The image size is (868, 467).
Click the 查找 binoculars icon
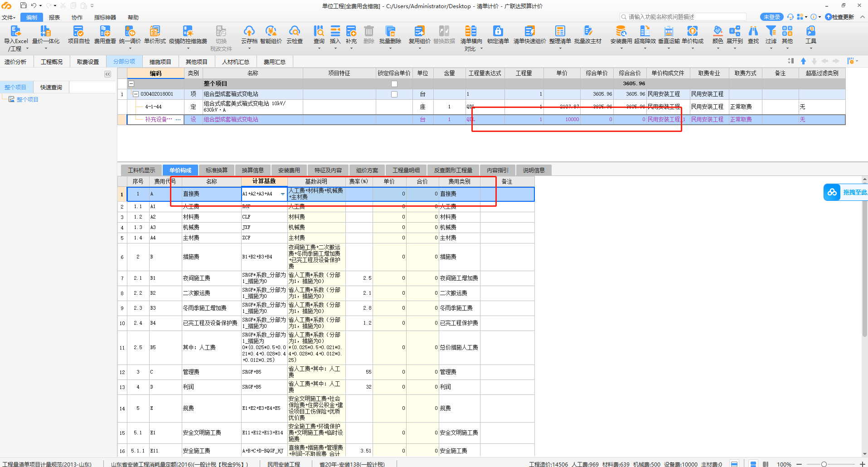point(753,31)
